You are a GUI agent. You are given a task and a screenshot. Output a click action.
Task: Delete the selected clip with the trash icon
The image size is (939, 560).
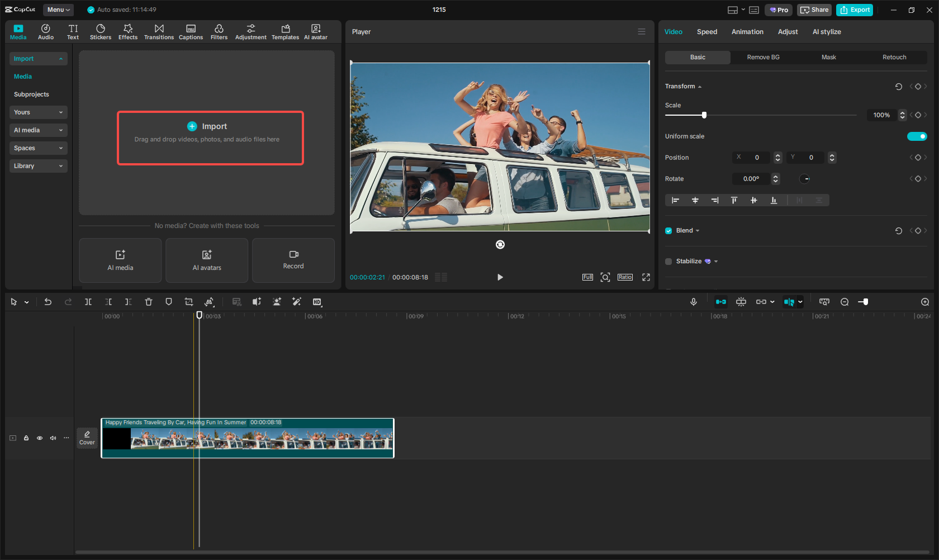(148, 302)
